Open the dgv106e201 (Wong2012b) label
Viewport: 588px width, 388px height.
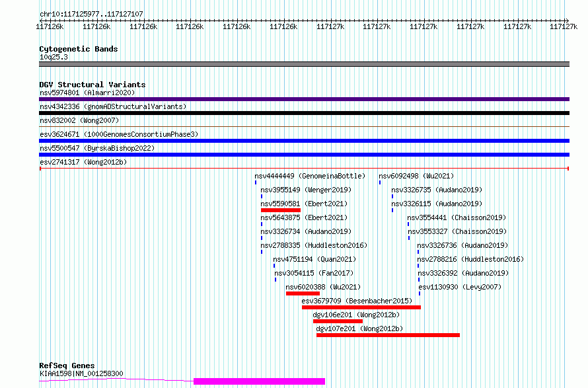click(356, 315)
